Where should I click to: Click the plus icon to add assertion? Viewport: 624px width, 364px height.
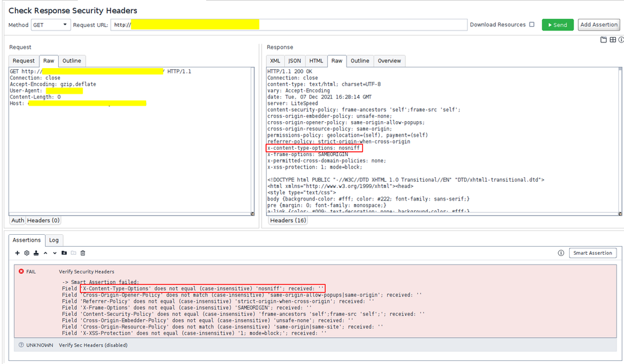[17, 253]
